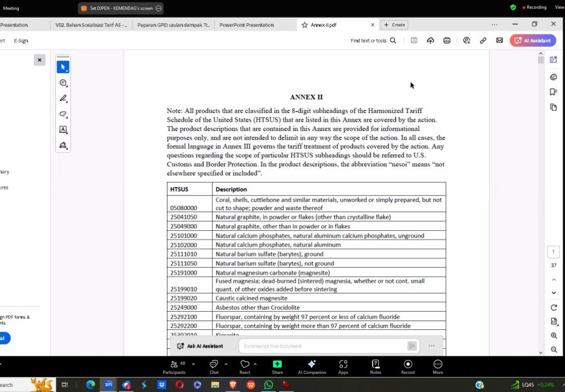
Task: Open Zoom Apps
Action: click(x=343, y=367)
